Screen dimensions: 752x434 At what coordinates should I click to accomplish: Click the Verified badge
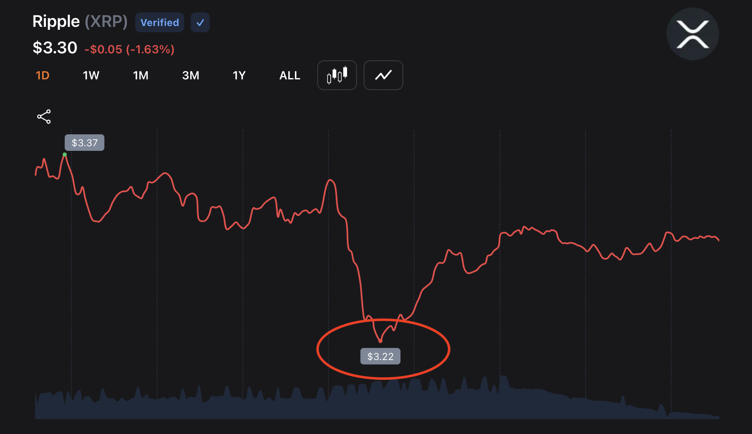pos(159,22)
